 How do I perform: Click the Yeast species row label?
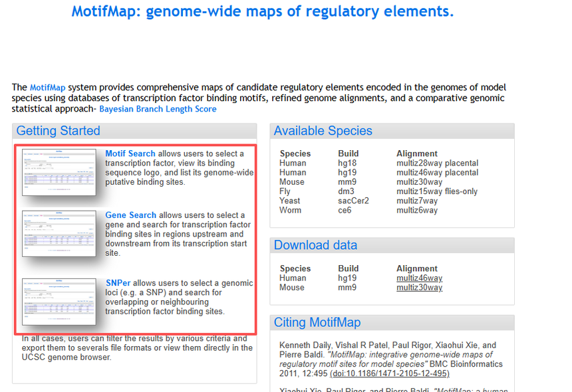[289, 201]
